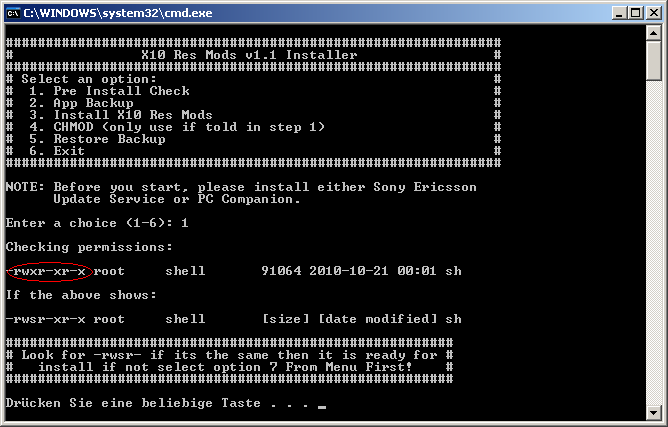This screenshot has width=668, height=427.
Task: Click menu line '1. Pre Install Check'
Action: (109, 91)
